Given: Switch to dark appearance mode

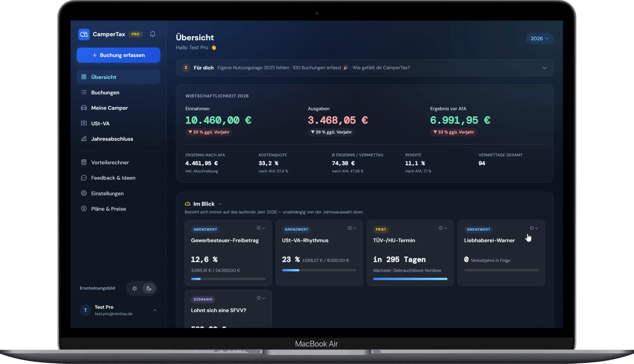Looking at the screenshot, I should click(149, 288).
